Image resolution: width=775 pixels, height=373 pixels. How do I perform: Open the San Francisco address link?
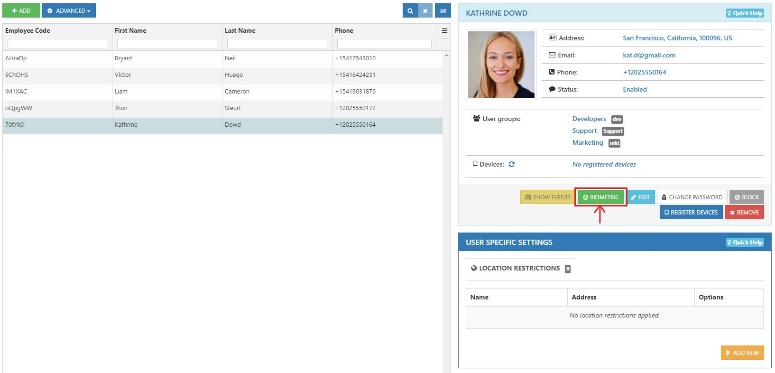point(677,38)
